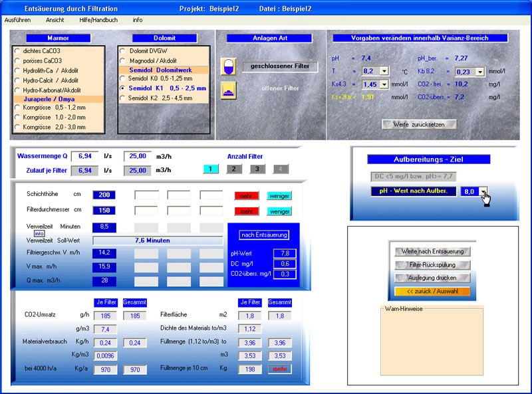Click red mehr button beside Füllmenge 198
This screenshot has width=532, height=394.
[x=279, y=369]
